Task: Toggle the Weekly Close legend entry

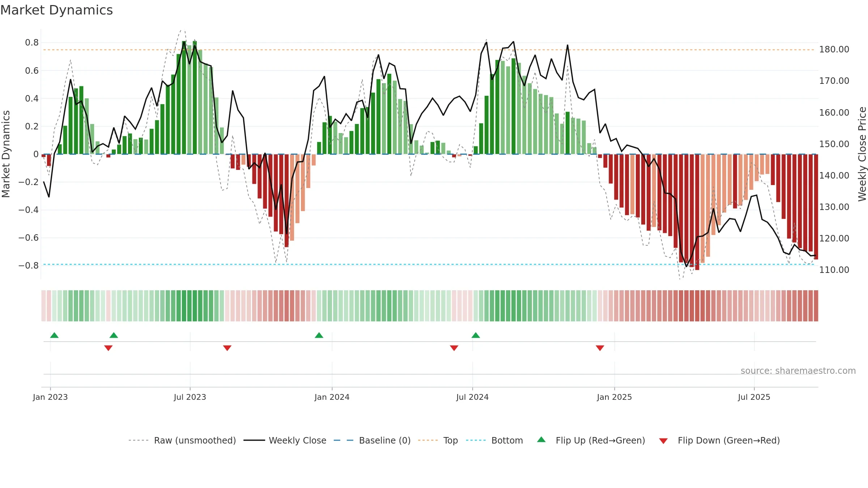Action: (x=285, y=440)
